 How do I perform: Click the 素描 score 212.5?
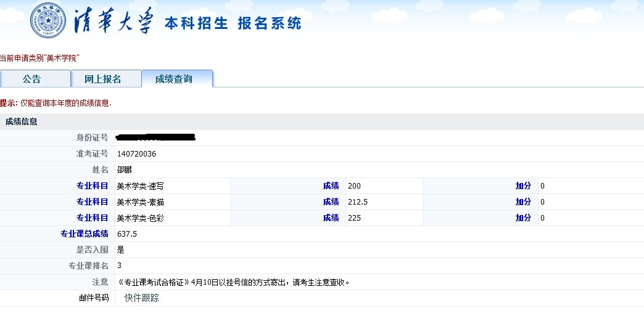pos(358,202)
